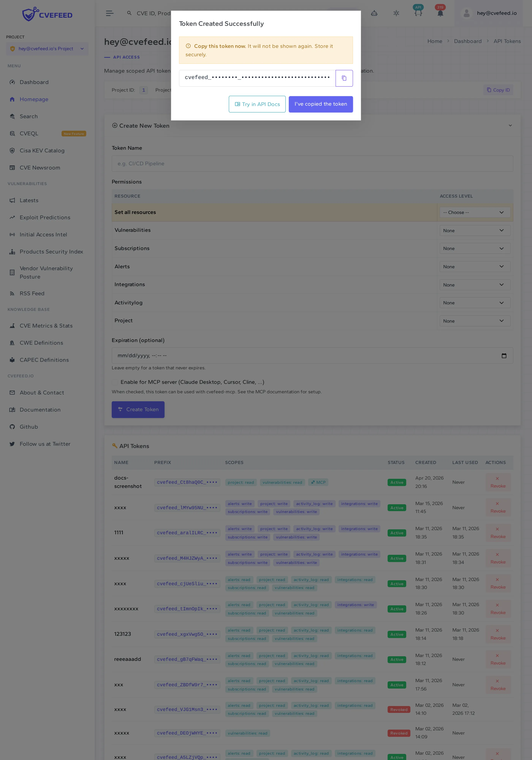Click the CAPEC Definitions icon

tap(12, 360)
